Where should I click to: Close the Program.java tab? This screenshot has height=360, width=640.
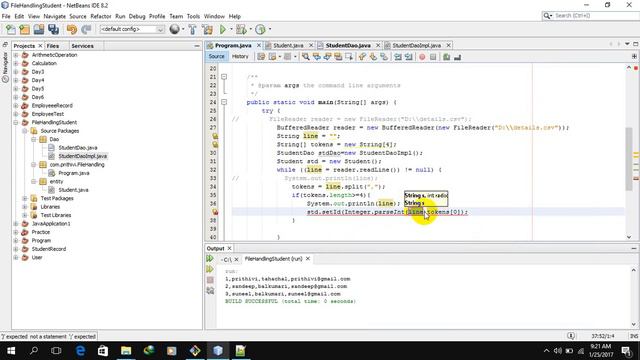click(259, 45)
